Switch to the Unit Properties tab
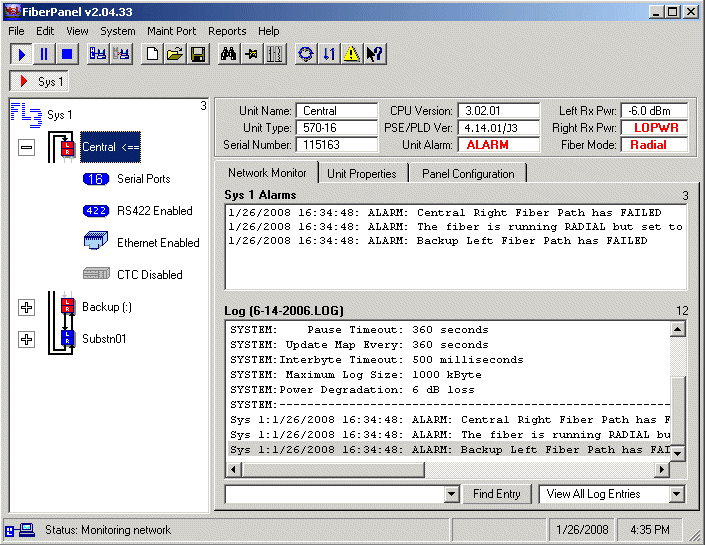The image size is (705, 545). 361,174
